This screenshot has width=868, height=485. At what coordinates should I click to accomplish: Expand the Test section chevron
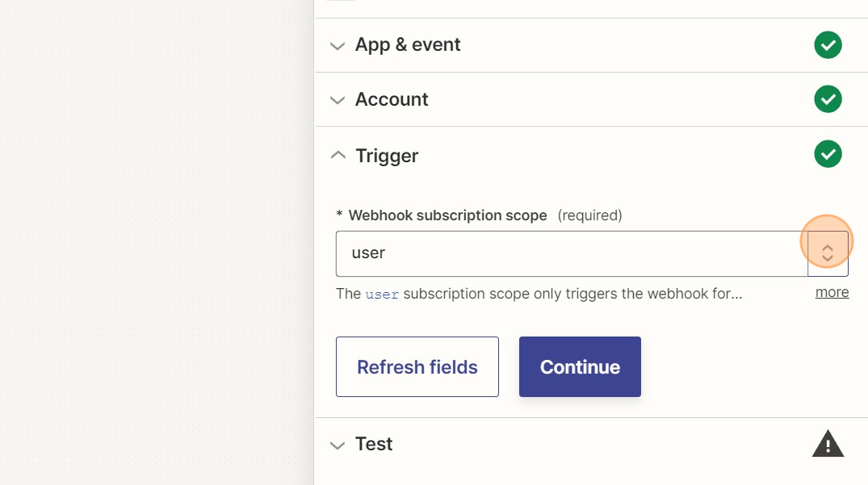[x=338, y=445]
